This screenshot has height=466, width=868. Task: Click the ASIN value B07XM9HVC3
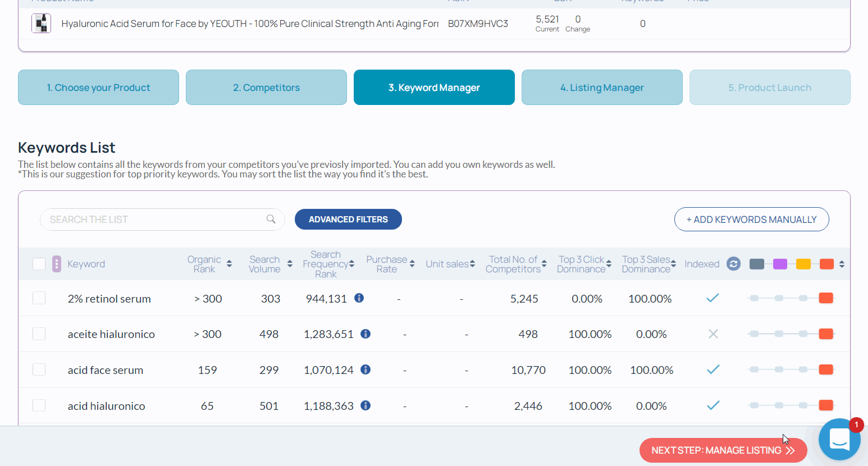(478, 24)
